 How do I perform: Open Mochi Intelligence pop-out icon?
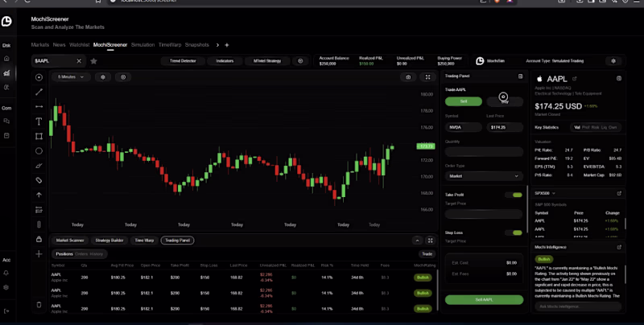click(619, 247)
